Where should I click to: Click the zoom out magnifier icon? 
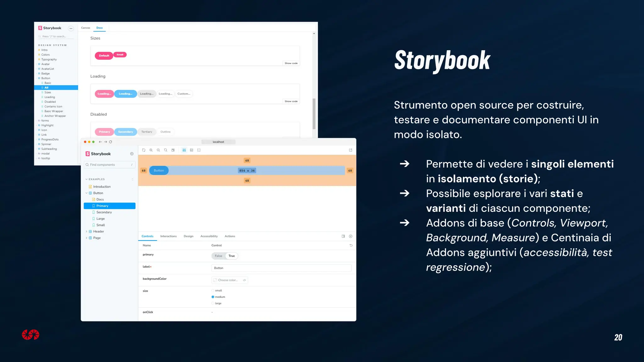click(158, 150)
